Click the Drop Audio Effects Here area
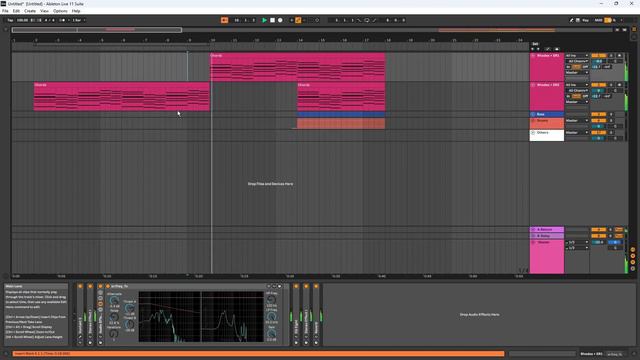Viewport: 640px width, 360px height. 479,315
